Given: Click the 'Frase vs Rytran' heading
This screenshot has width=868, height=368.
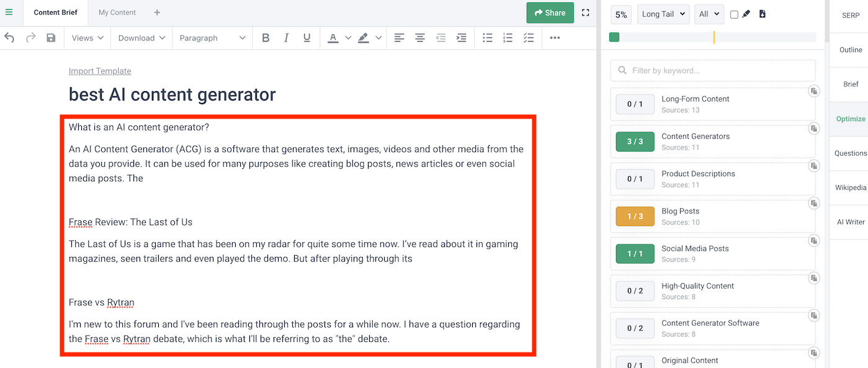Looking at the screenshot, I should pos(102,303).
